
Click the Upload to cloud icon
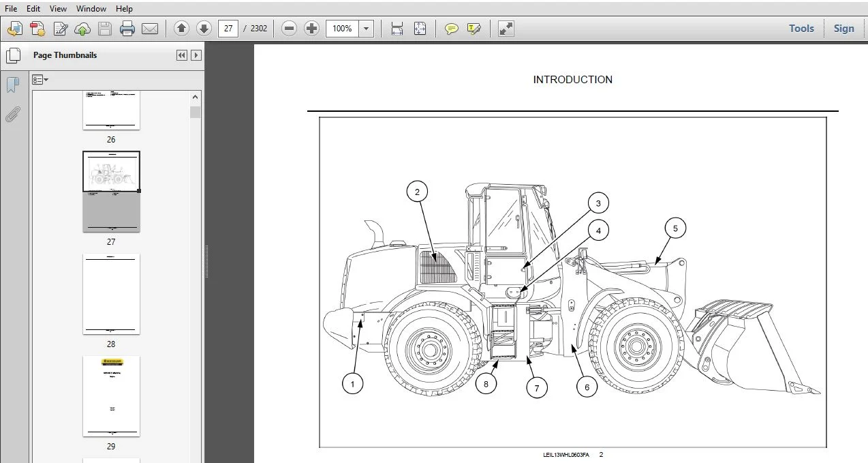coord(82,29)
